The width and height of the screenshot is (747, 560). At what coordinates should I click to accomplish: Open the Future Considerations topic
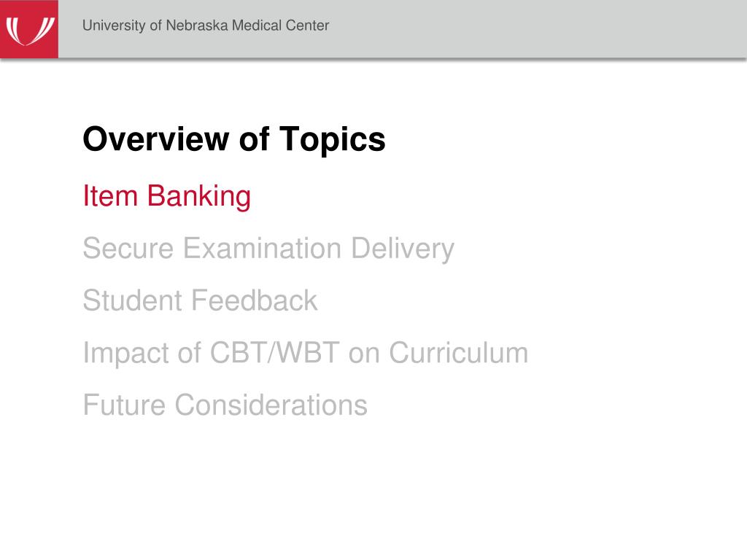coord(225,405)
